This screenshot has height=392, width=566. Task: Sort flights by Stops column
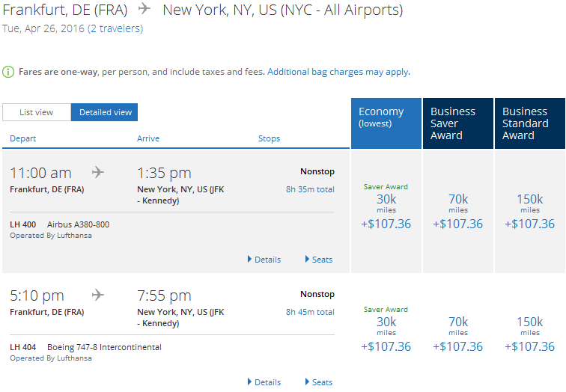coord(269,138)
